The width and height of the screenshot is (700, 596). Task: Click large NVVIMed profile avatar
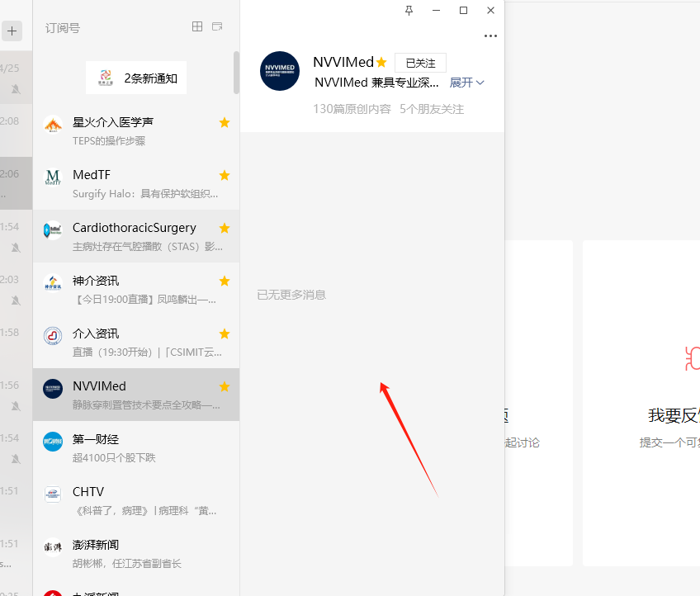pos(280,71)
